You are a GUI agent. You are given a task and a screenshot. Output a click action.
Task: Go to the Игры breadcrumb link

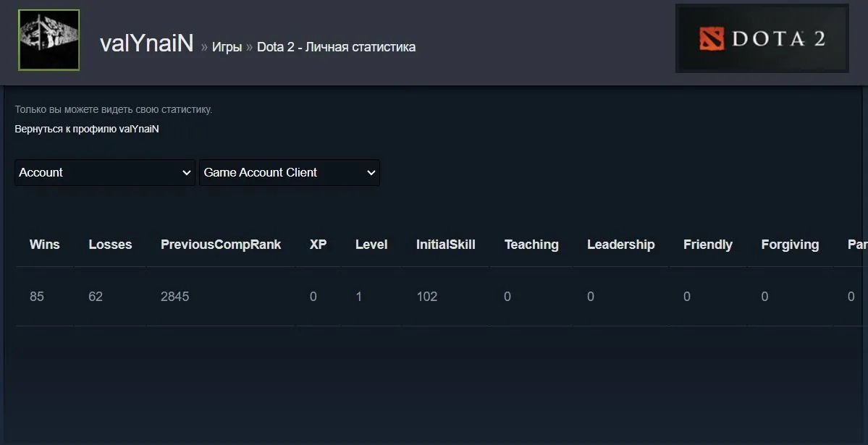pyautogui.click(x=227, y=47)
